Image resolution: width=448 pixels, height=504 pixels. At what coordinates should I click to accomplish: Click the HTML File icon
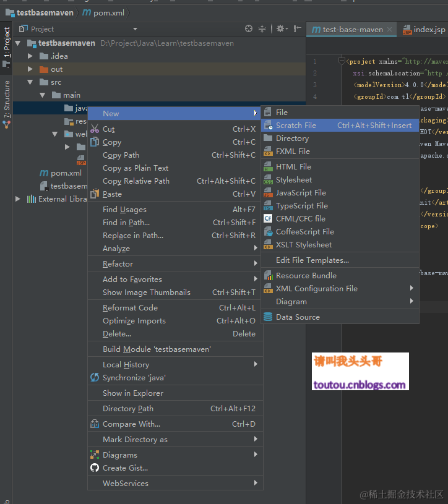pyautogui.click(x=268, y=166)
